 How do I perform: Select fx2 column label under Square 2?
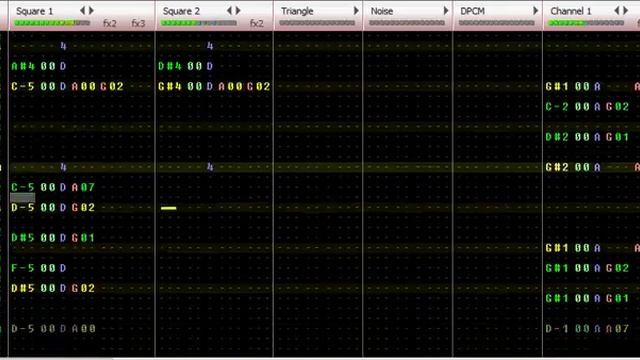(x=257, y=24)
